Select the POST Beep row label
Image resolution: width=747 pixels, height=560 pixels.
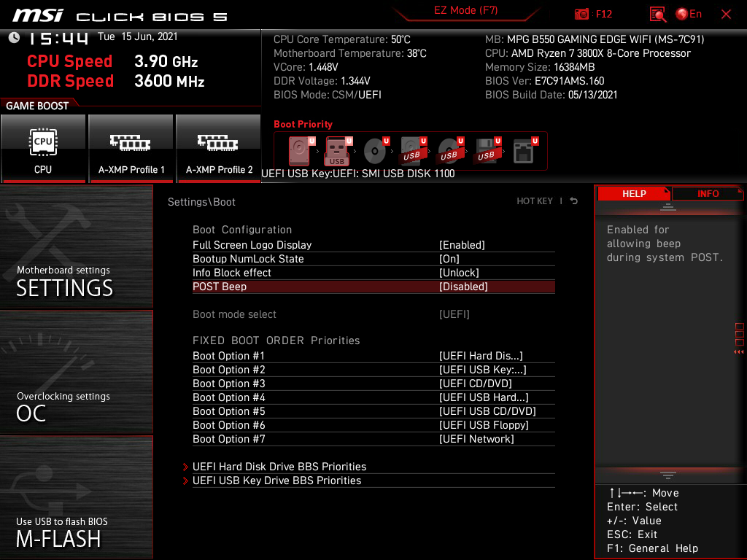pyautogui.click(x=219, y=287)
